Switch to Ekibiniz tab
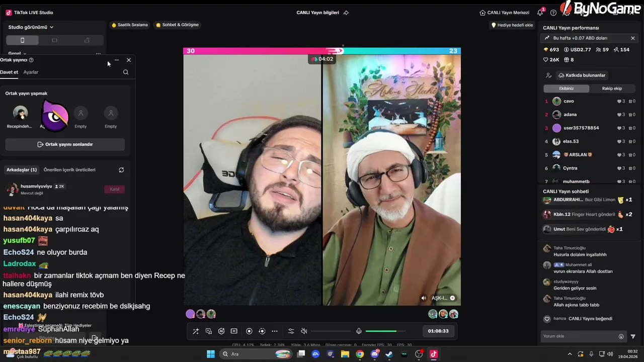Viewport: 644px width, 362px height. pos(566,88)
